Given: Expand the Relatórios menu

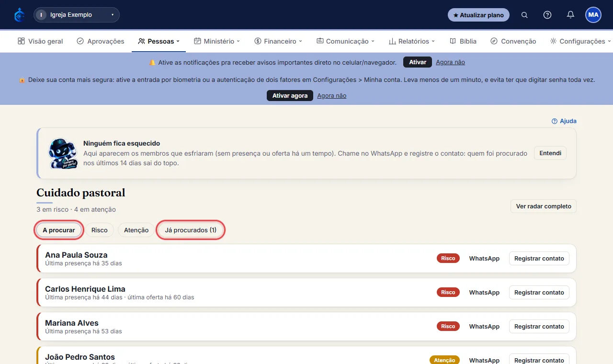Looking at the screenshot, I should pos(412,41).
